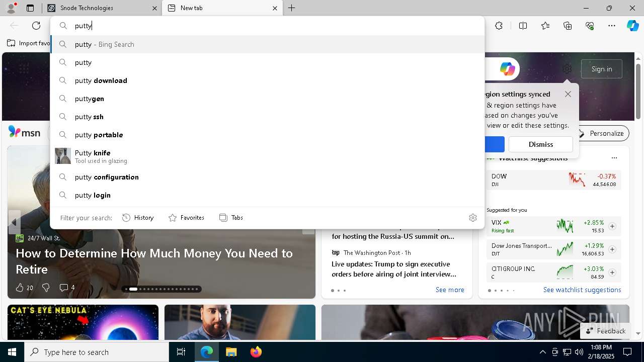This screenshot has height=362, width=644.
Task: Close the Snode Technologies tab
Action: coord(154,8)
